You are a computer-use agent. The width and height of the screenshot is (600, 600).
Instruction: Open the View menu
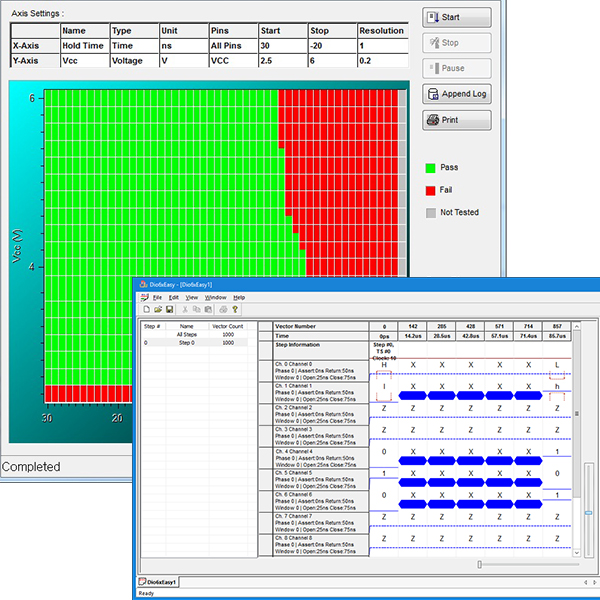point(192,297)
